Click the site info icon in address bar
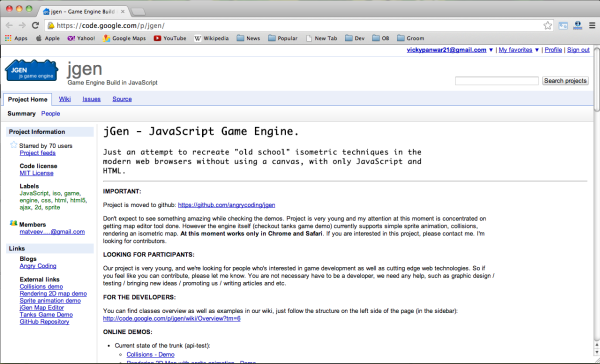Viewport: 600px width, 364px height. [x=51, y=26]
